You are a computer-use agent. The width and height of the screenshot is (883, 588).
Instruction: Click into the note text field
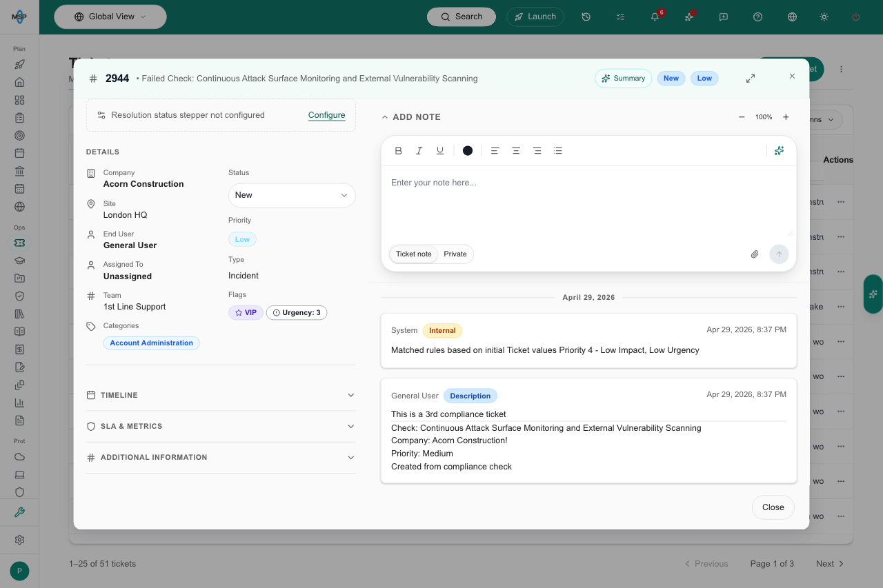coord(588,202)
